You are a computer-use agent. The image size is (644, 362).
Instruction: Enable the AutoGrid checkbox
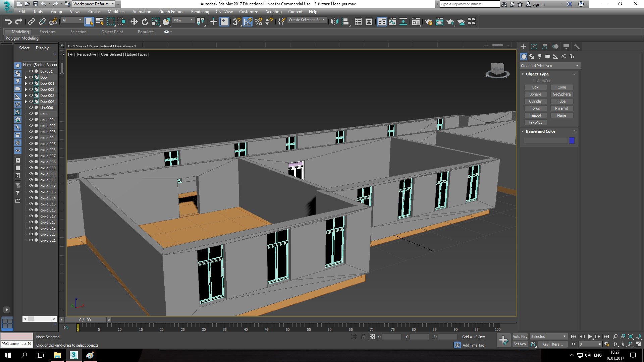coord(534,81)
